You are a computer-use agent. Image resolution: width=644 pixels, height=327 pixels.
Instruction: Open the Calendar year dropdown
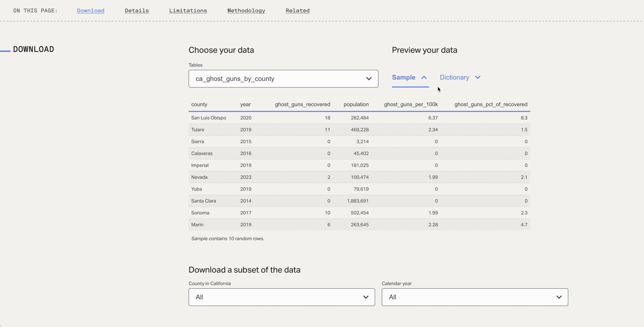point(475,297)
